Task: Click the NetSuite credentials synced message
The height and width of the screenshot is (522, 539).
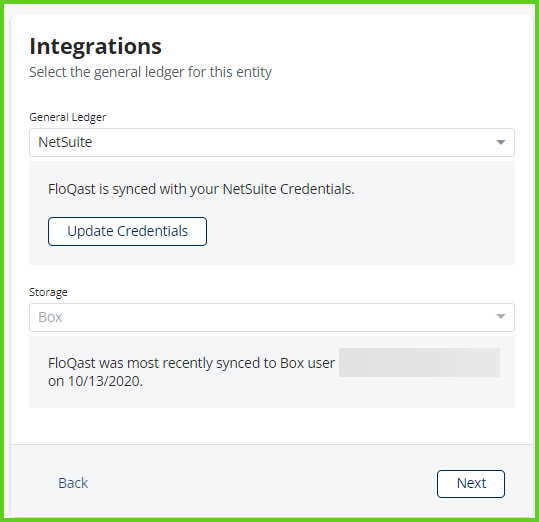Action: click(x=201, y=189)
